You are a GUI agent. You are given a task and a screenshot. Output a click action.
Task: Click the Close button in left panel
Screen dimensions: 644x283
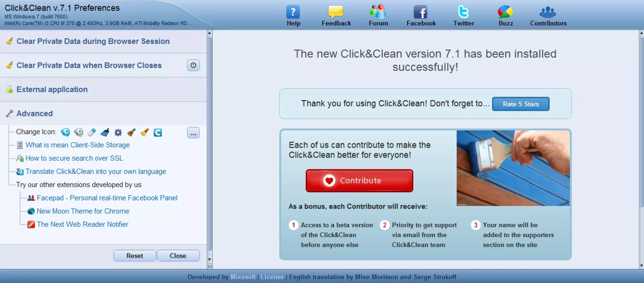coord(178,256)
